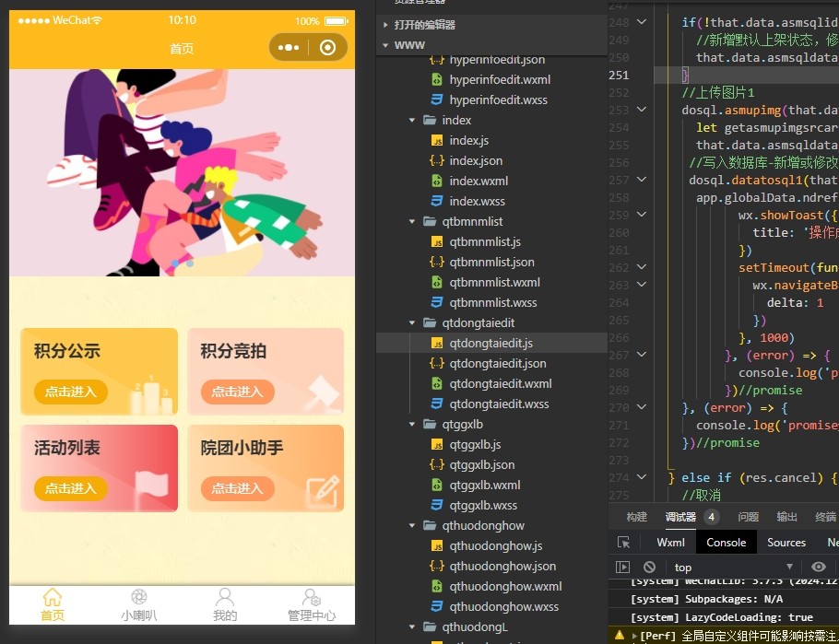Viewport: 839px width, 644px height.
Task: Click line number 251 in the editor gutter
Action: point(619,75)
